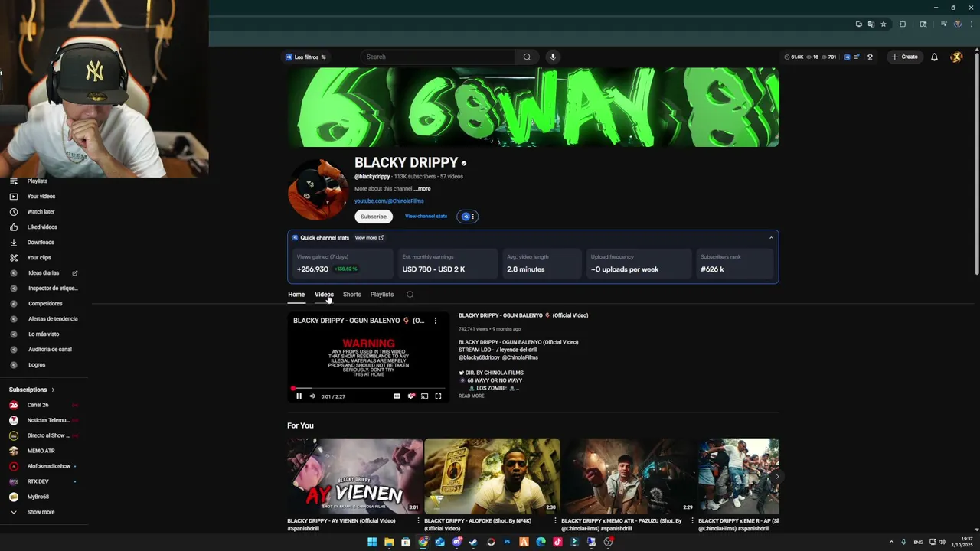The width and height of the screenshot is (980, 551).
Task: Open Chrome extensions puzzle icon
Action: click(903, 24)
